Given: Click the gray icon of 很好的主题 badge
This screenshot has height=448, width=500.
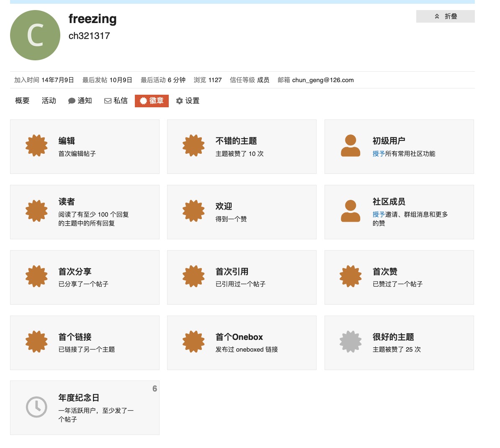Looking at the screenshot, I should [351, 342].
